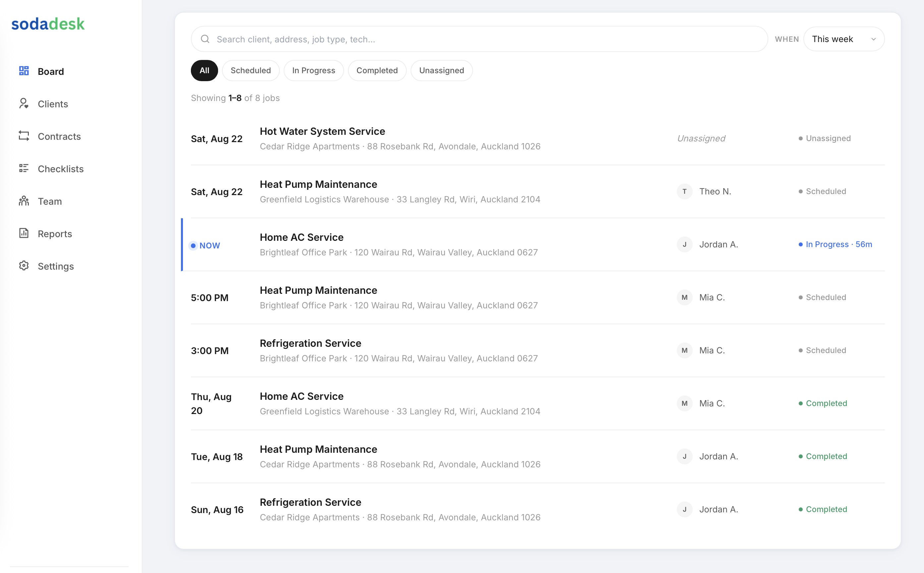
Task: Click the Team people icon
Action: (x=24, y=201)
